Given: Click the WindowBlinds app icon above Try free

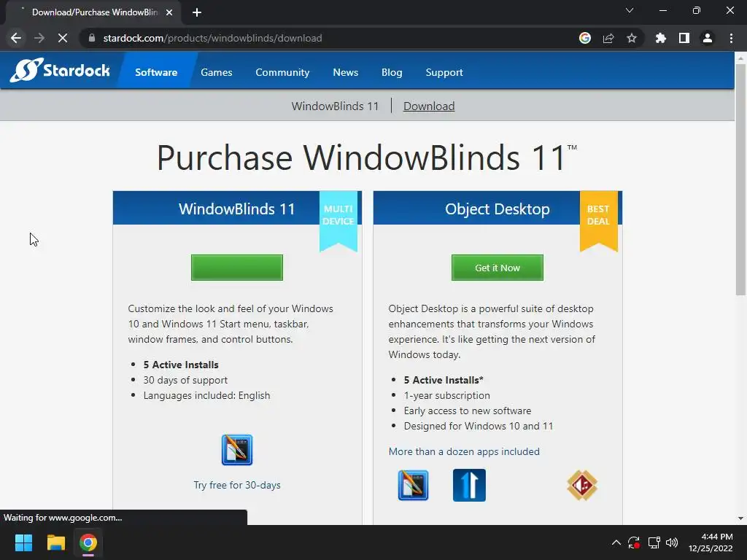Looking at the screenshot, I should 237,449.
